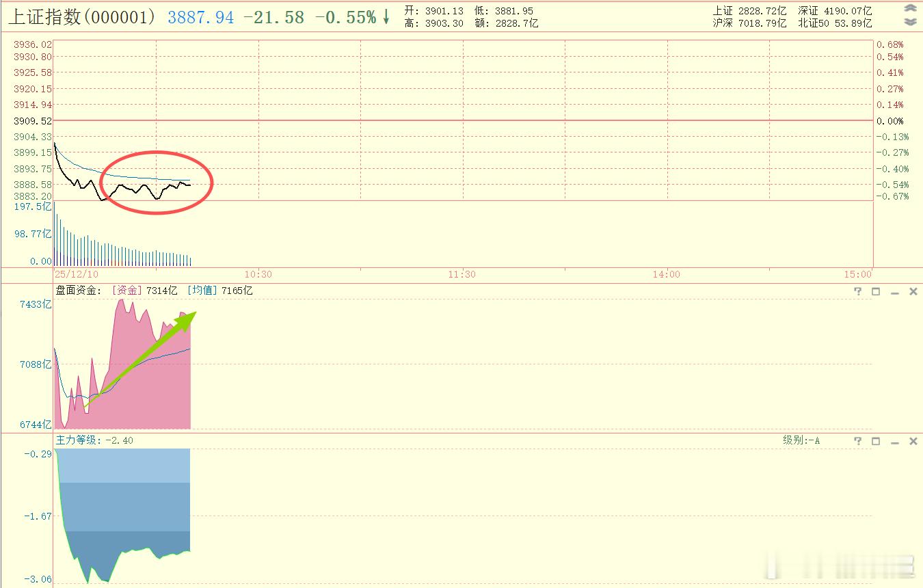Click the 上证 2828.72亿 market turnover

[x=750, y=11]
